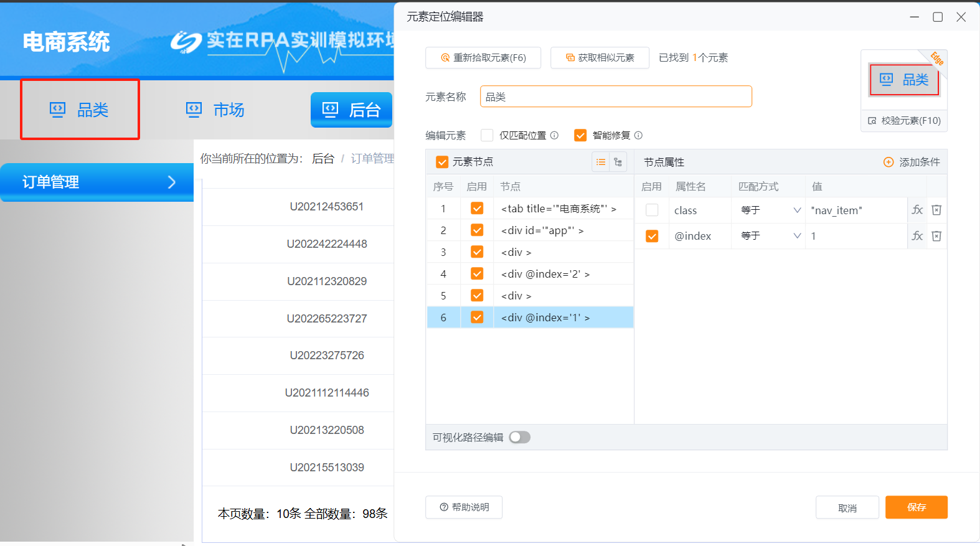
Task: Open match mode dropdown for class
Action: click(x=770, y=210)
